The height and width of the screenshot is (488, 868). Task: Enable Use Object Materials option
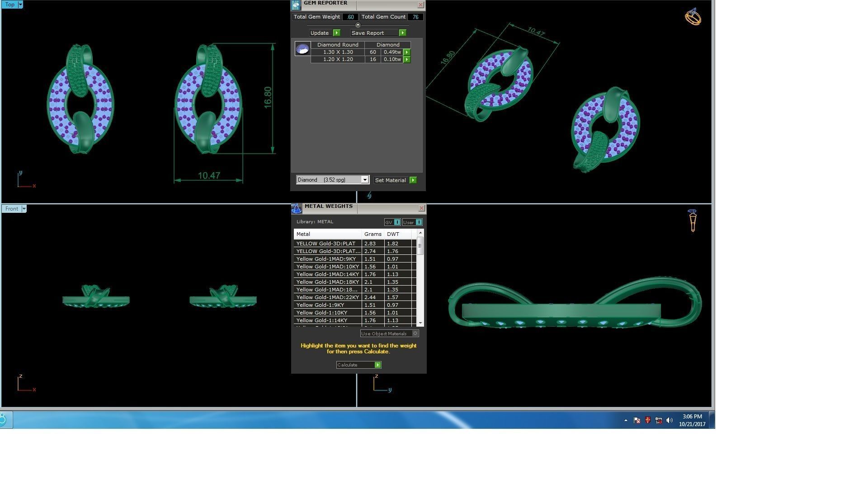tap(415, 333)
